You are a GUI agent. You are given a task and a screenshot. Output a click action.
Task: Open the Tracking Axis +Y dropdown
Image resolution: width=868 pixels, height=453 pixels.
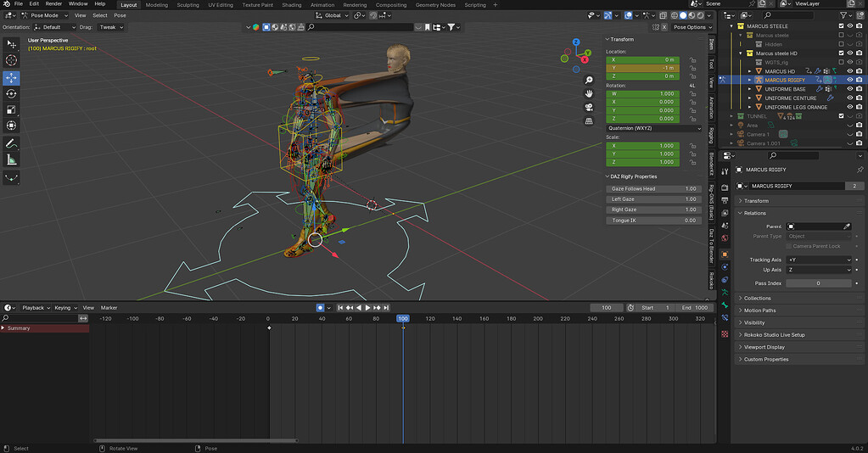[x=820, y=260]
